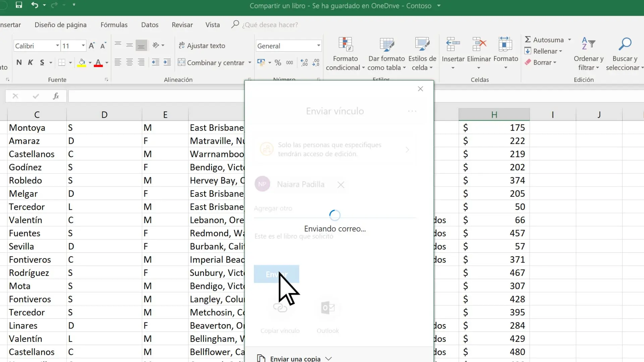Expand the Autosuma dropdown arrow
Viewport: 644px width, 362px height.
[570, 40]
